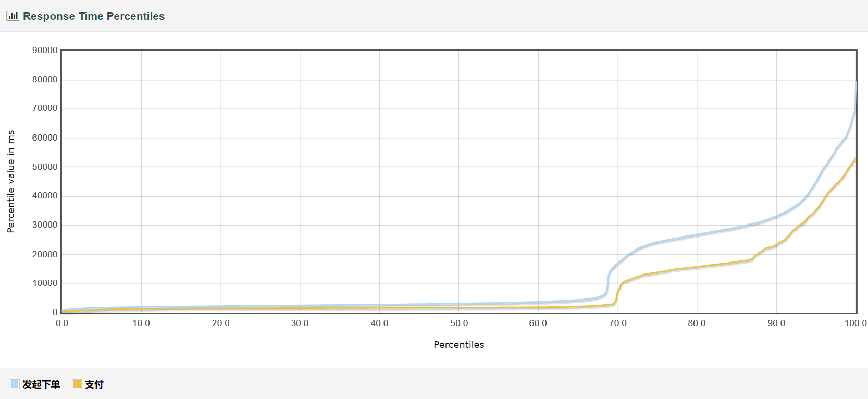This screenshot has height=399, width=868.
Task: Click the 90000 y-axis label
Action: (x=45, y=51)
